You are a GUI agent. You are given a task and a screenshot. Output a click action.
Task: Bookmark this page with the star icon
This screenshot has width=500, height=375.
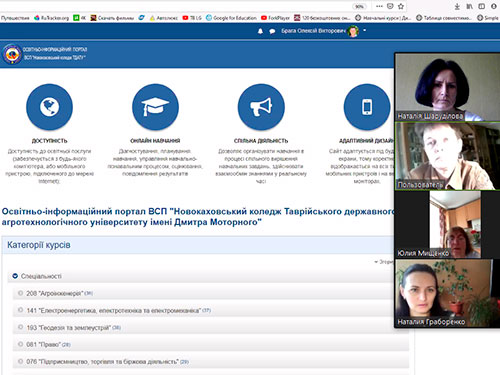click(x=401, y=6)
